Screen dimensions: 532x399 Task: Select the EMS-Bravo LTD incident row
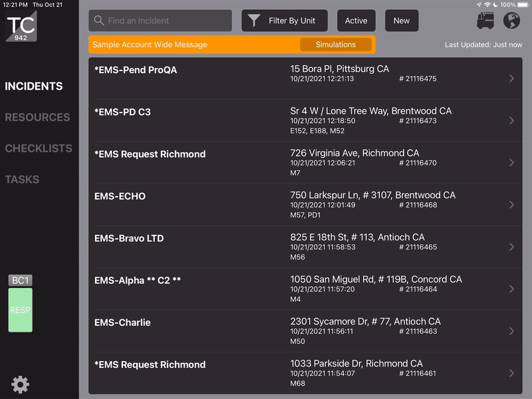tap(305, 247)
